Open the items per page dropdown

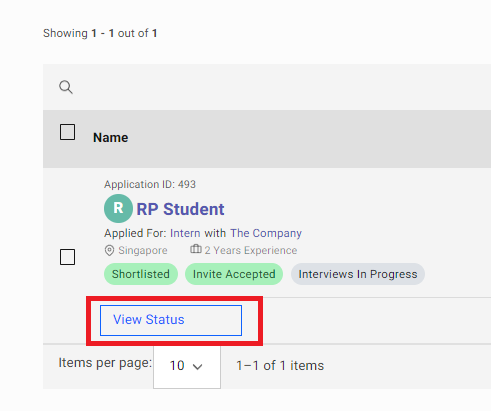[187, 366]
